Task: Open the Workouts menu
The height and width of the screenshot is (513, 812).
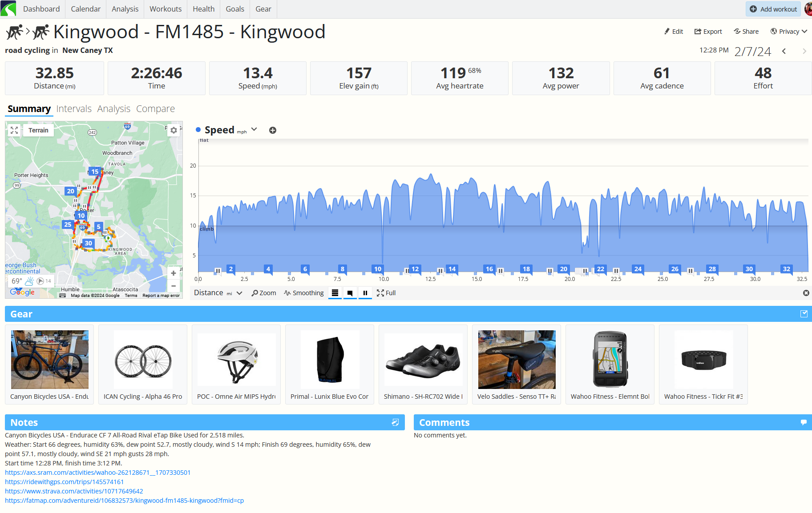Action: pyautogui.click(x=166, y=9)
